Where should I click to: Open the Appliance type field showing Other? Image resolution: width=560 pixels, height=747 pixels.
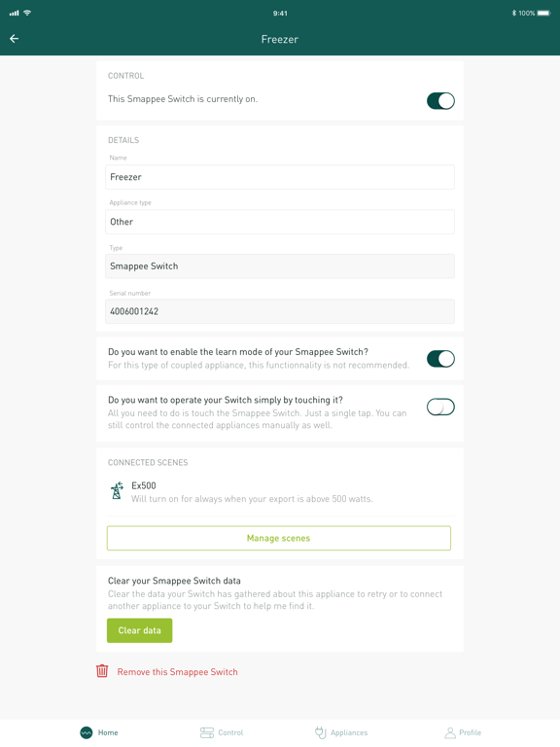pyautogui.click(x=280, y=222)
